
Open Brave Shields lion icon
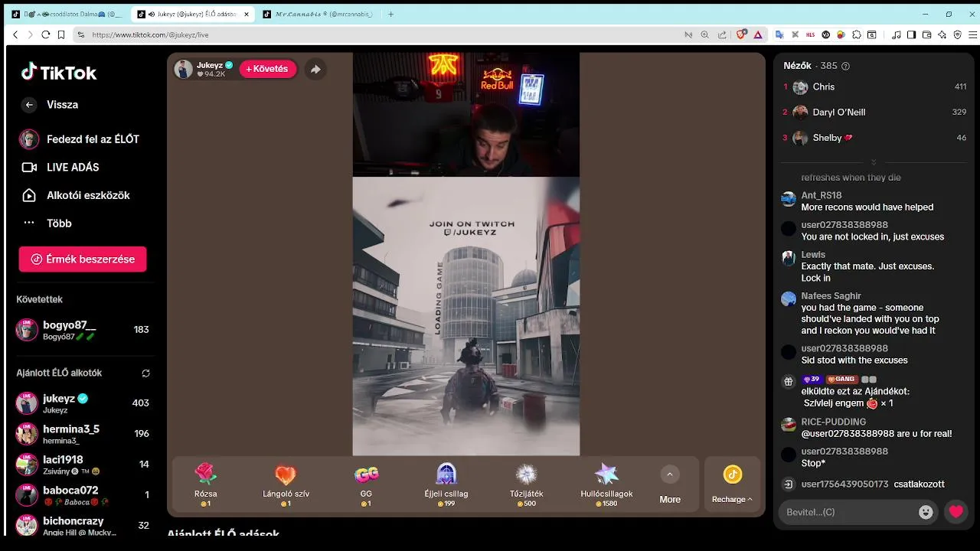pyautogui.click(x=741, y=34)
